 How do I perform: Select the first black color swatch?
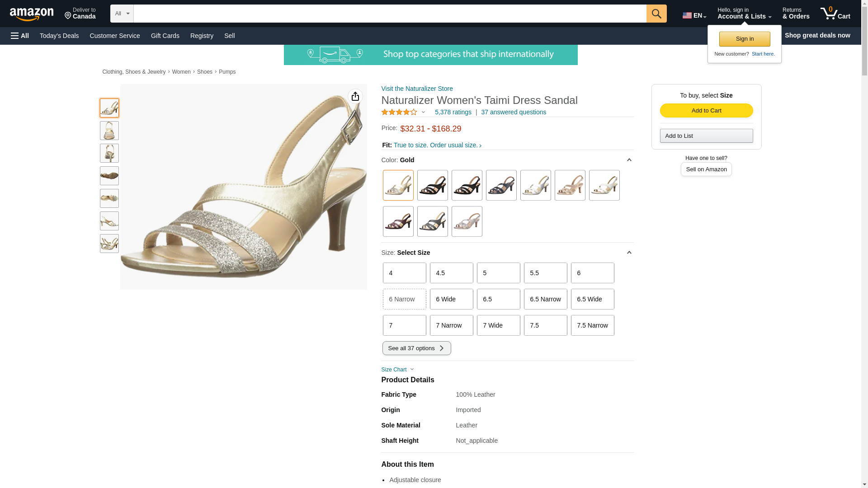[432, 185]
